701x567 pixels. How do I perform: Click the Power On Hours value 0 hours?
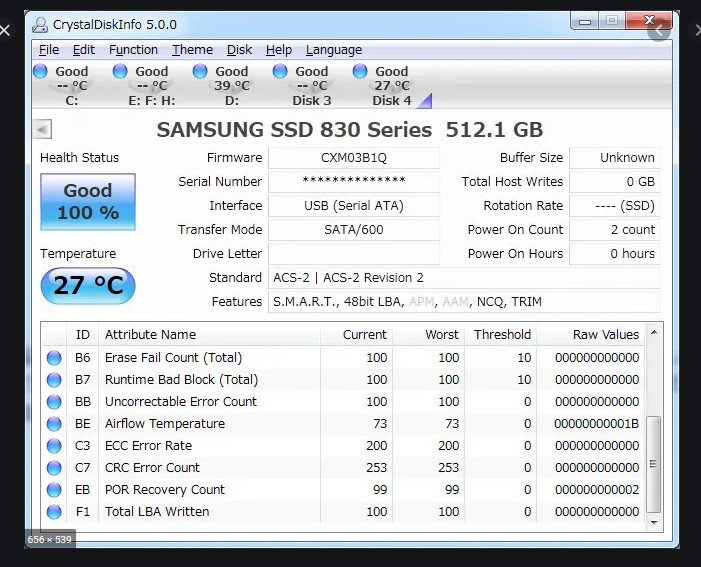click(x=614, y=254)
